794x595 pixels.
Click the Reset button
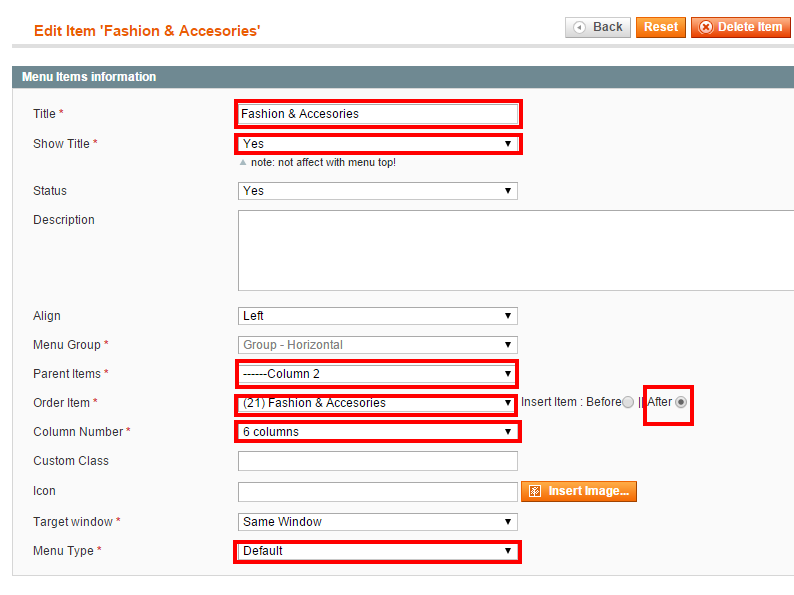point(661,27)
